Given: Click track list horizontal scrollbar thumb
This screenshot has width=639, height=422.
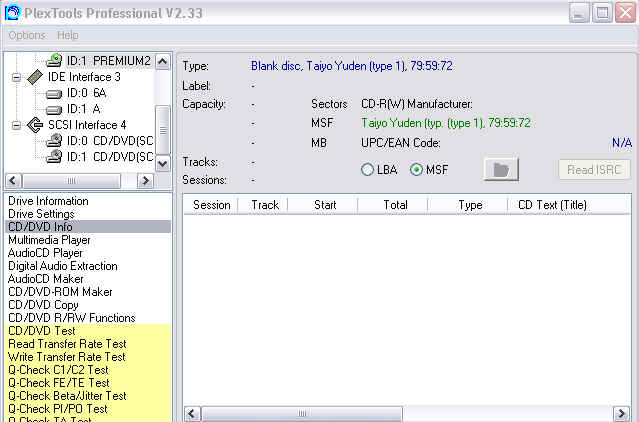Looking at the screenshot, I should tap(302, 414).
